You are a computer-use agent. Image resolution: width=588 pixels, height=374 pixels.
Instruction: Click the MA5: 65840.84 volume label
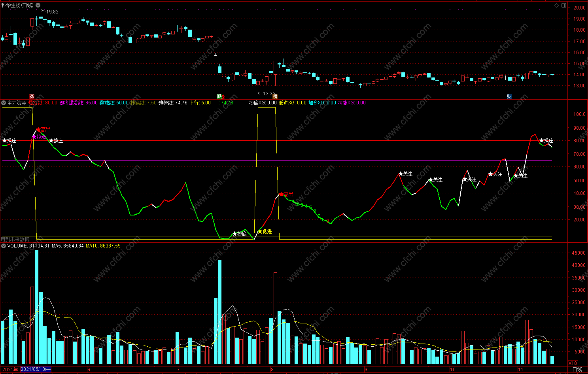68,246
